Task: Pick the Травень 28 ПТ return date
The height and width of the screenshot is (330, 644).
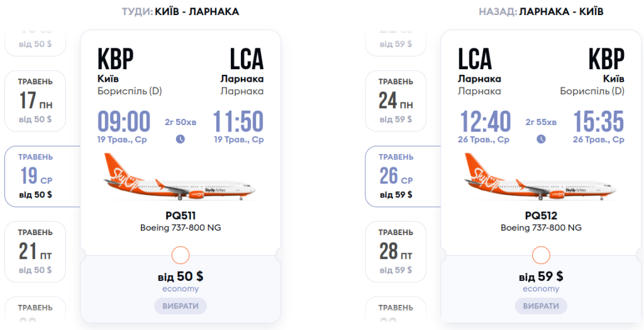Action: coord(396,251)
